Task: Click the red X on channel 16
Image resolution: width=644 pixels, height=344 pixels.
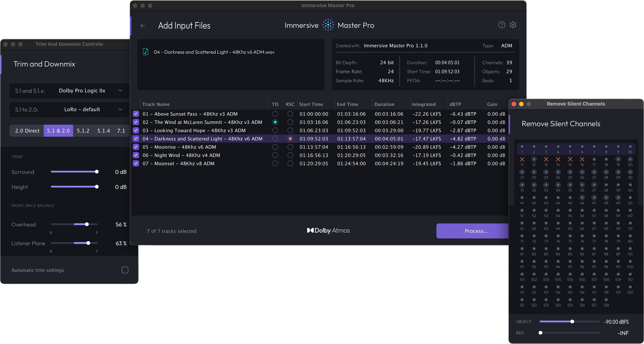Action: tap(582, 159)
